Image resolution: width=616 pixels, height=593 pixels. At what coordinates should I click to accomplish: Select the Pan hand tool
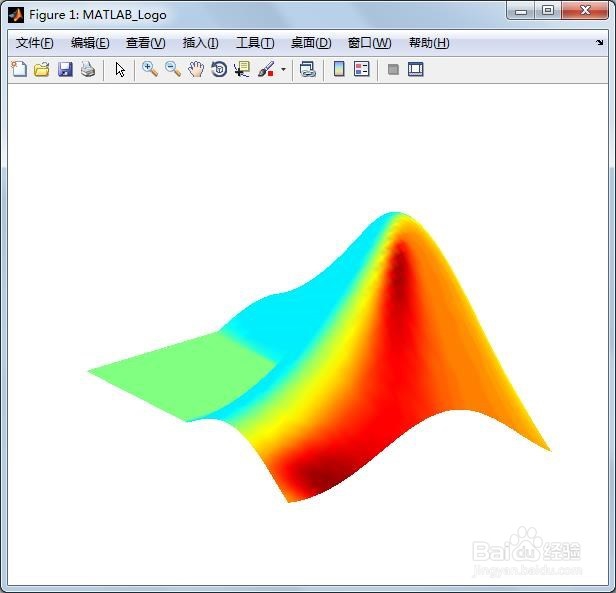click(196, 70)
